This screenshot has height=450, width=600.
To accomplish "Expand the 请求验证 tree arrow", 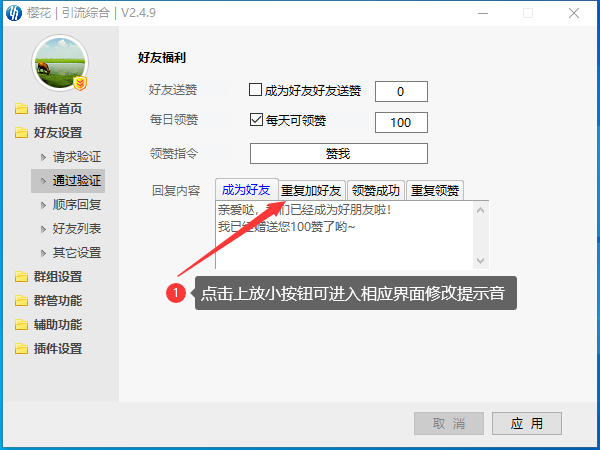I will [x=43, y=157].
